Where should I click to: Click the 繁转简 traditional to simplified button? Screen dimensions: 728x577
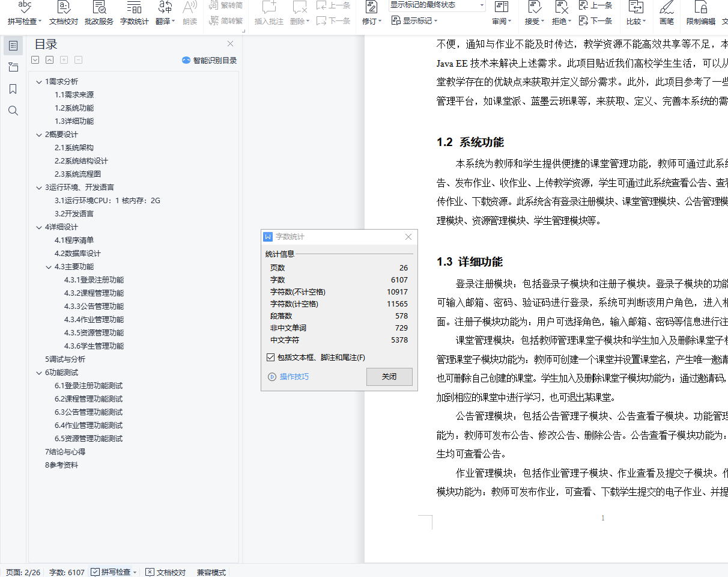click(226, 5)
